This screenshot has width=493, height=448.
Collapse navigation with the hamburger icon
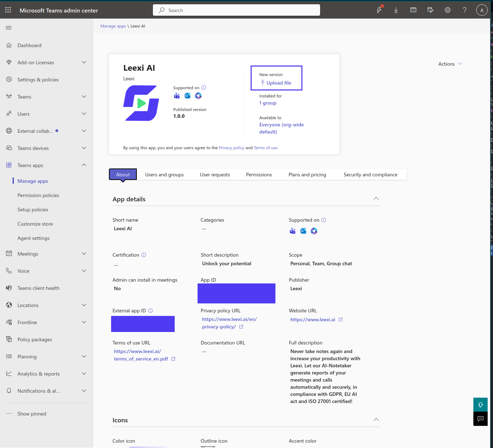[x=9, y=27]
